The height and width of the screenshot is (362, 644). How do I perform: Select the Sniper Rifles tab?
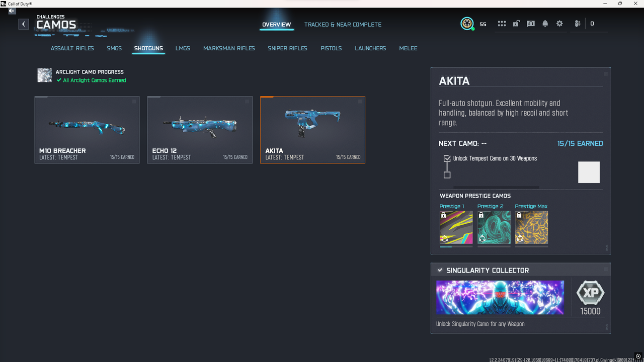tap(287, 48)
